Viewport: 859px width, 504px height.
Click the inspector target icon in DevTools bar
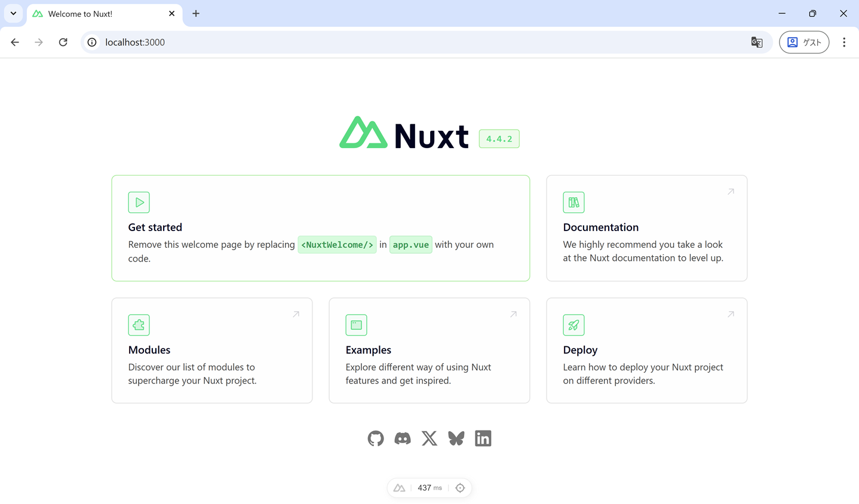pos(460,487)
